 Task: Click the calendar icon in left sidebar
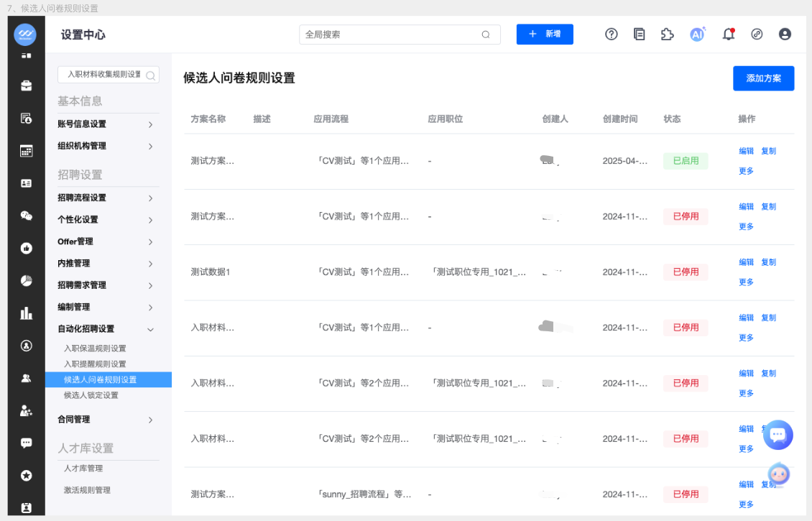pos(27,151)
